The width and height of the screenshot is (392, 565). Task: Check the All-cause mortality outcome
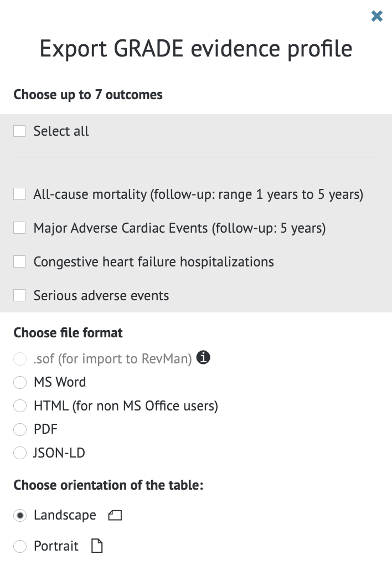19,194
